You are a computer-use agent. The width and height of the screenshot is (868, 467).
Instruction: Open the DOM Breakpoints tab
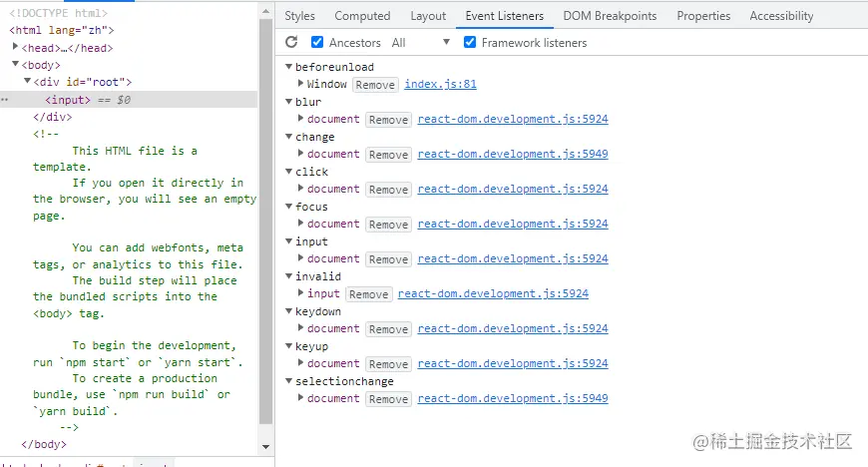coord(610,16)
